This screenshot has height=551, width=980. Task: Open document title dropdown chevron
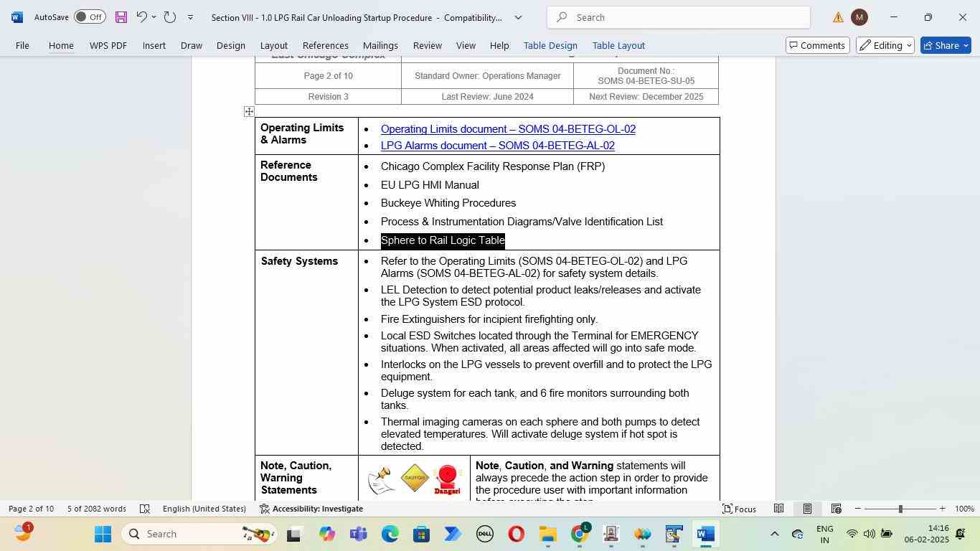pyautogui.click(x=519, y=17)
